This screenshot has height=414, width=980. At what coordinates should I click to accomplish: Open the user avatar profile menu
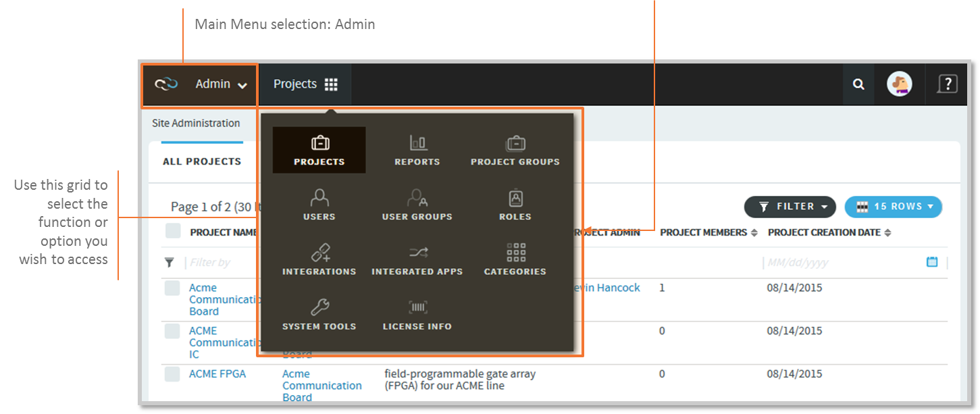pyautogui.click(x=900, y=84)
